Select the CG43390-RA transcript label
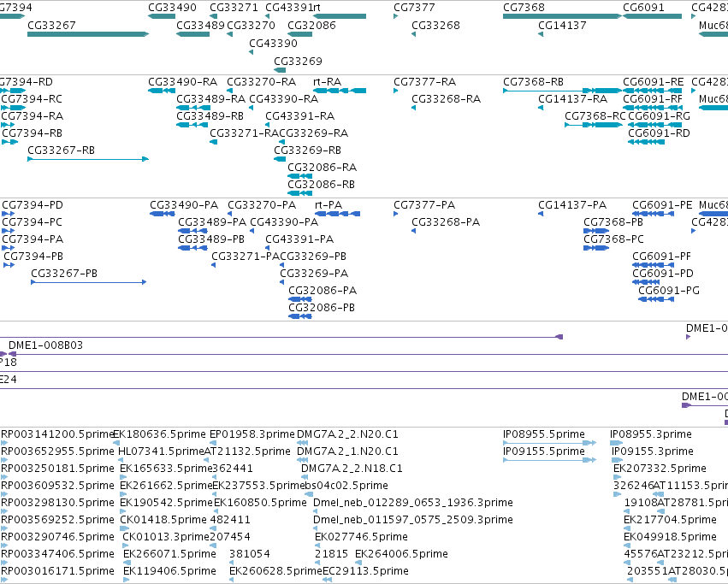The height and width of the screenshot is (584, 728). click(284, 99)
